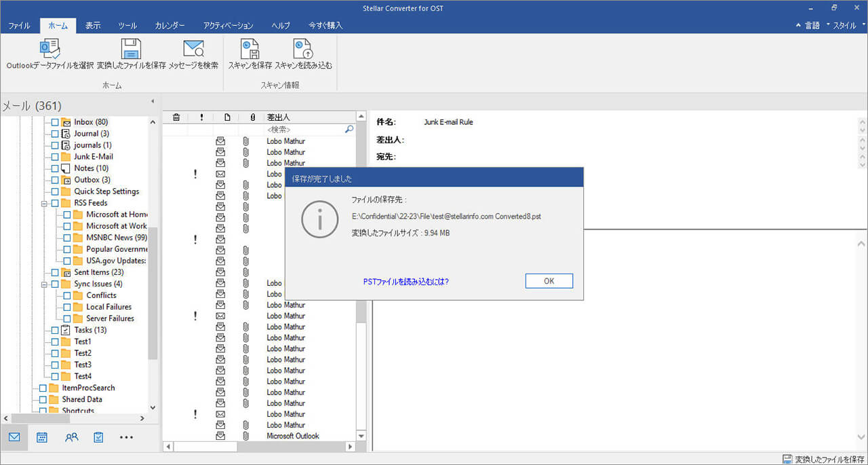
Task: Open Calendar view icon in bottom bar
Action: point(42,437)
